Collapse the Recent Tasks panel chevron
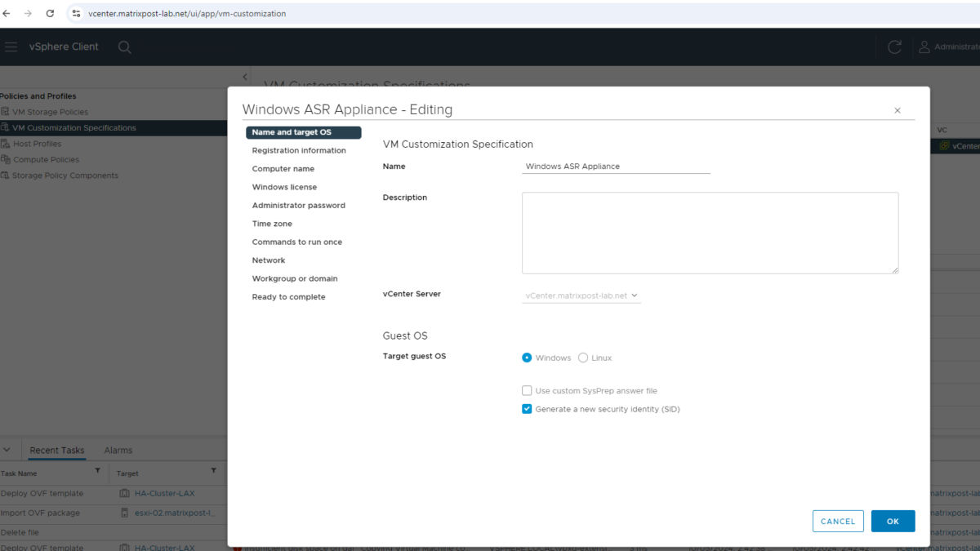This screenshot has height=551, width=980. 7,449
